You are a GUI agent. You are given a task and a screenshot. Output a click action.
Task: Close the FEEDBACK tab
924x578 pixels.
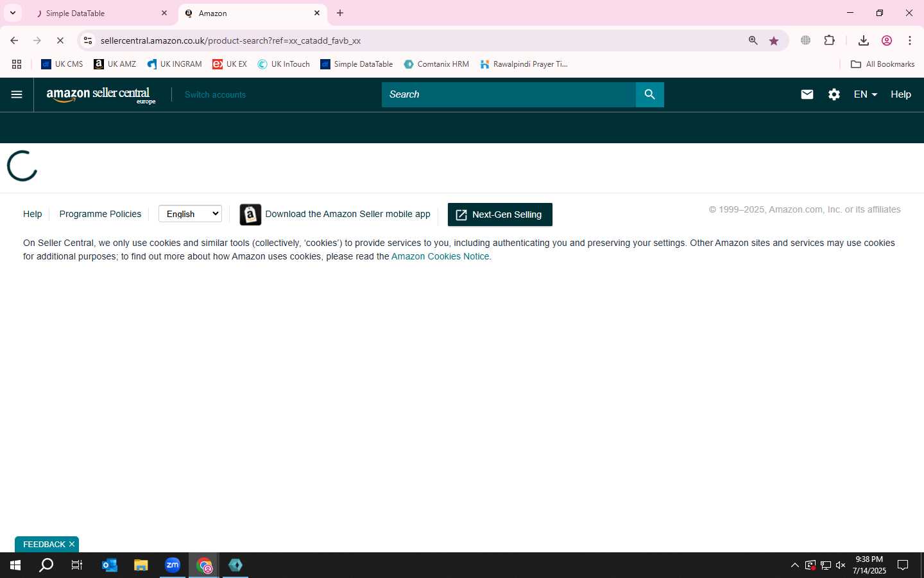click(72, 544)
